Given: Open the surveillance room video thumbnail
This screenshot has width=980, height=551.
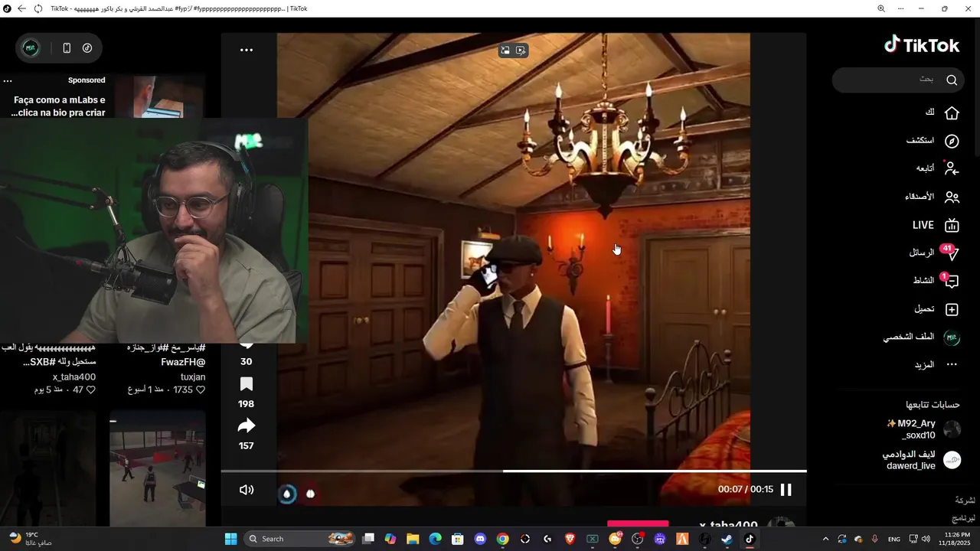Looking at the screenshot, I should coord(158,468).
